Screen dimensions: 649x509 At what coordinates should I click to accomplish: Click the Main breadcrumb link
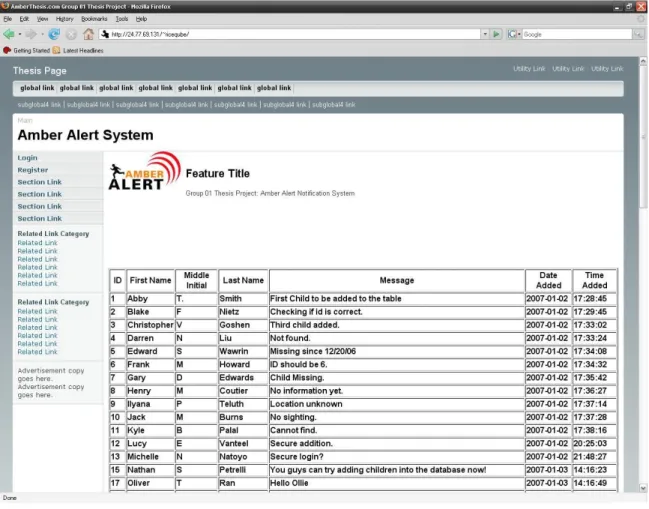(x=24, y=120)
